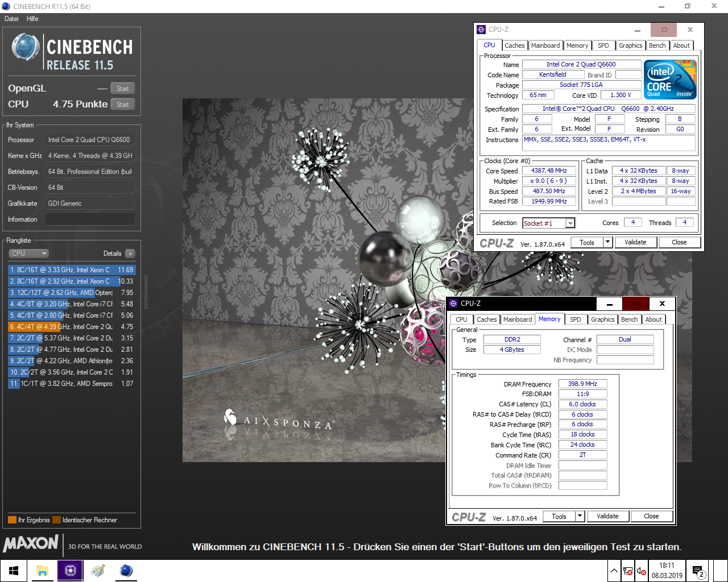Click Close in Memory CPU-Z window
728x582 pixels.
pyautogui.click(x=651, y=517)
